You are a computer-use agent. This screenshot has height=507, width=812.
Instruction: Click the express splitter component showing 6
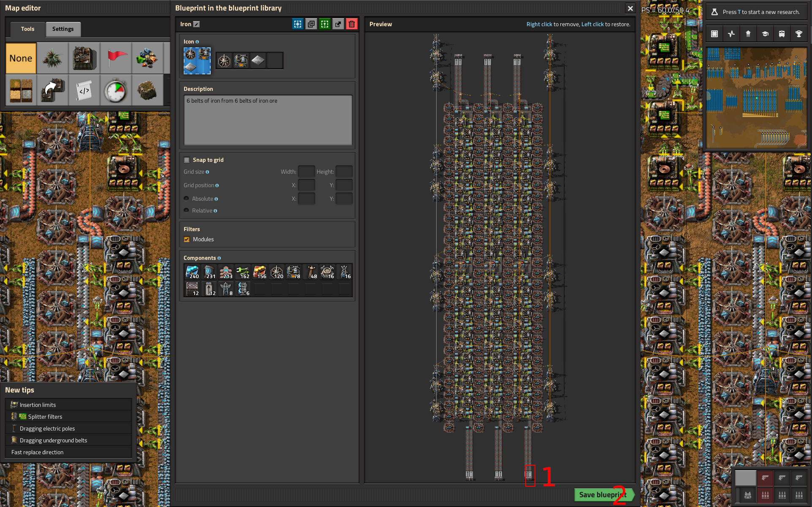click(x=243, y=289)
